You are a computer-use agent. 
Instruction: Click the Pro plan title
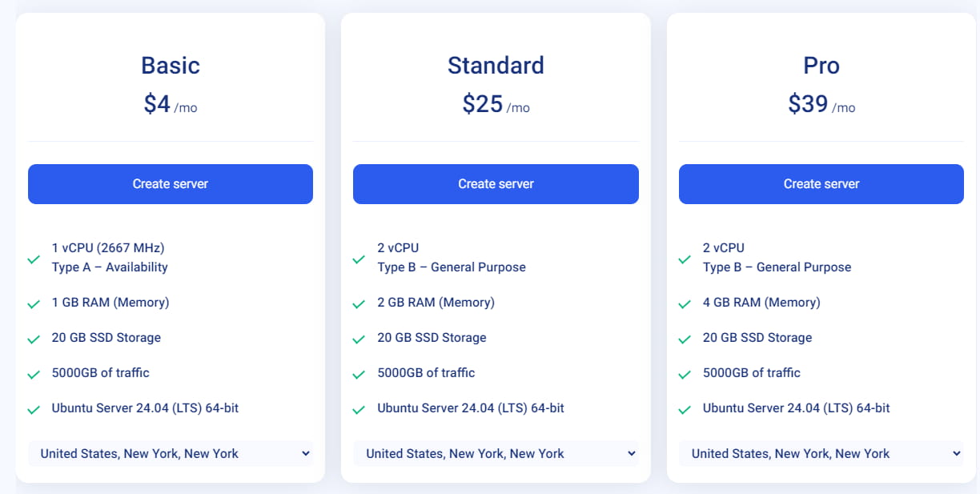(x=821, y=65)
